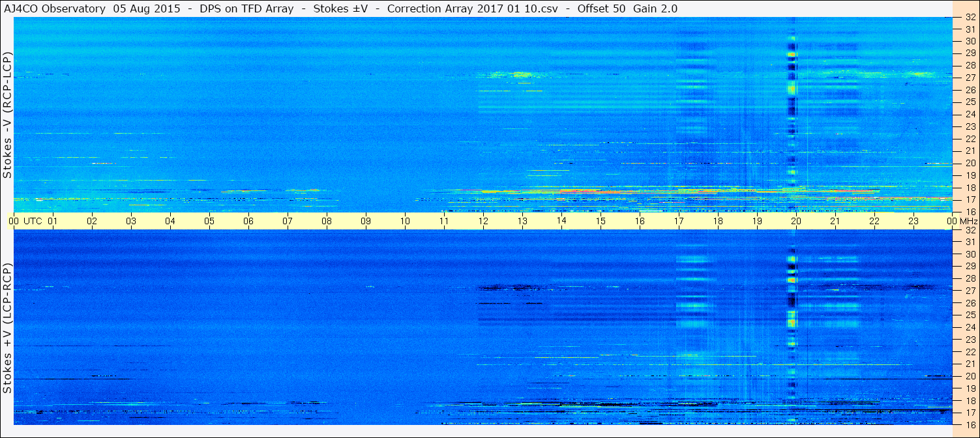Click the 16 MHz label on the Stokes +V scale

(x=970, y=424)
